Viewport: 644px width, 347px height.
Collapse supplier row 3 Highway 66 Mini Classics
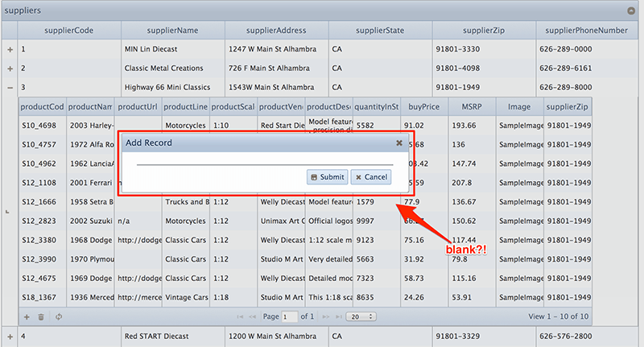[x=10, y=88]
